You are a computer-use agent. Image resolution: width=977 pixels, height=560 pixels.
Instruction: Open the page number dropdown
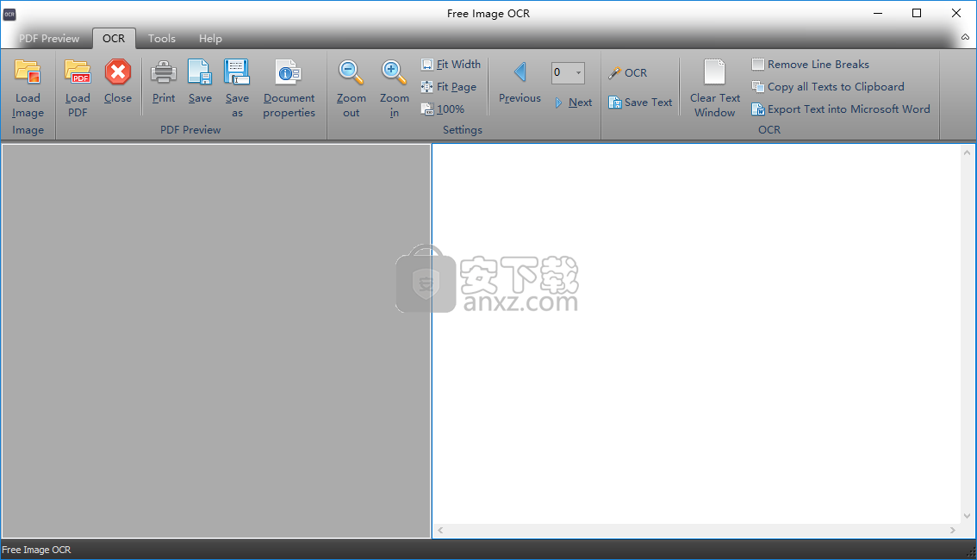579,72
